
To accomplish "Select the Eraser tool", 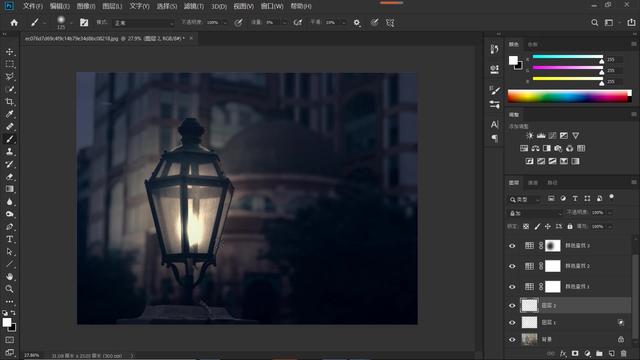I will pyautogui.click(x=9, y=177).
